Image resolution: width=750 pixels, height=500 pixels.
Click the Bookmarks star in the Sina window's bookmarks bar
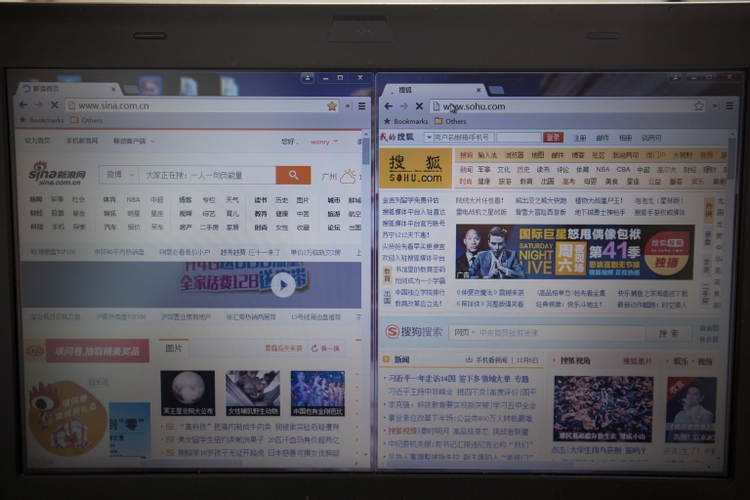point(22,120)
